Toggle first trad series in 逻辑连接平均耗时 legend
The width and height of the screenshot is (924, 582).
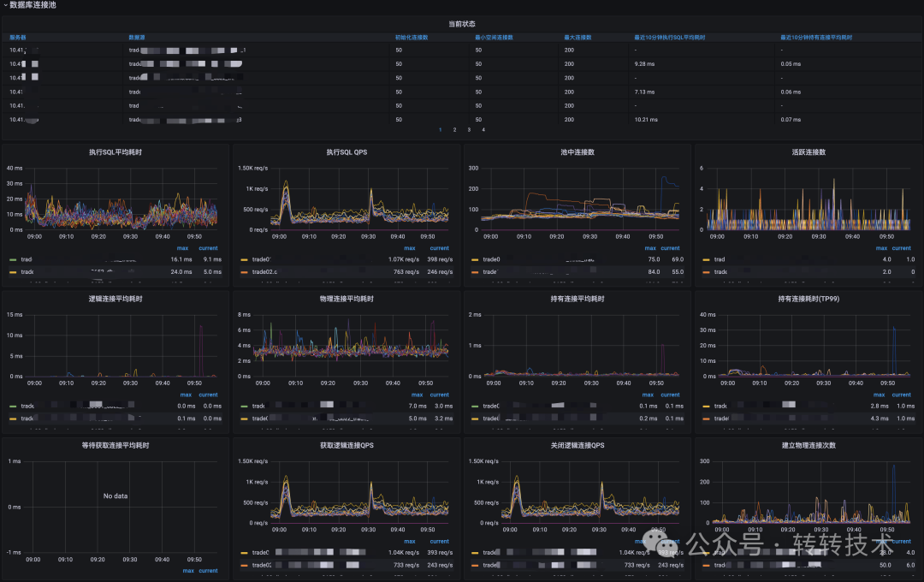(x=27, y=407)
